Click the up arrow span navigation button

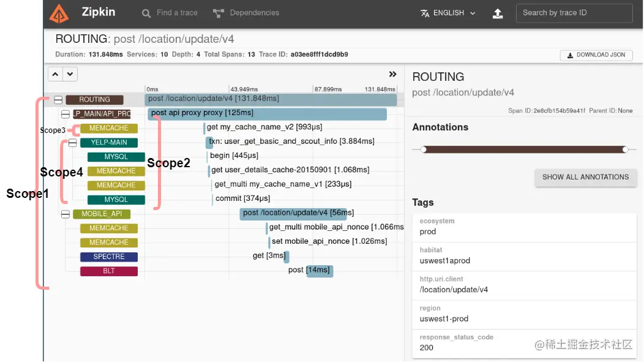tap(56, 74)
